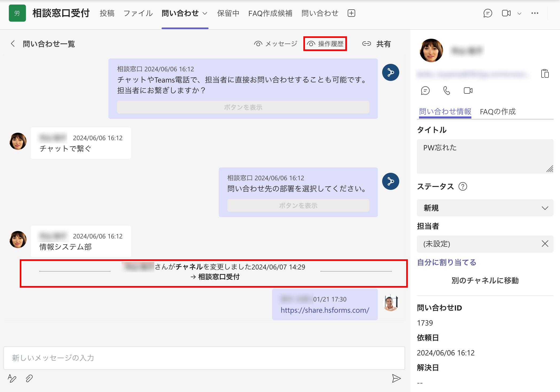The height and width of the screenshot is (392, 560).
Task: Click the 担当者 field showing (未設定)
Action: click(485, 244)
